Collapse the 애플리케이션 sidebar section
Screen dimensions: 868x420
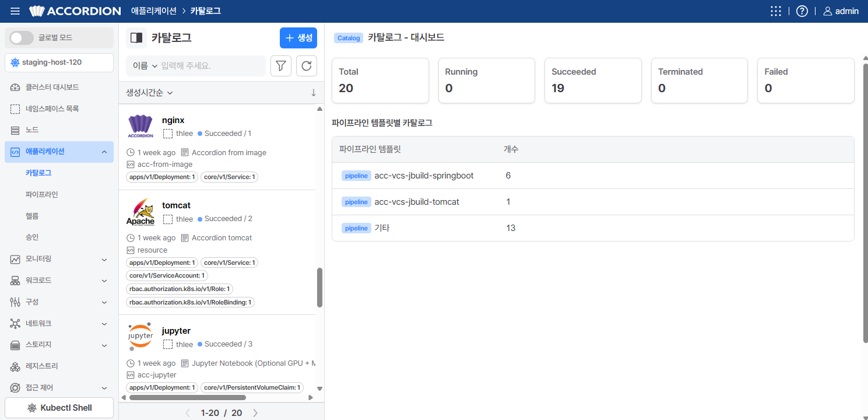[x=59, y=152]
